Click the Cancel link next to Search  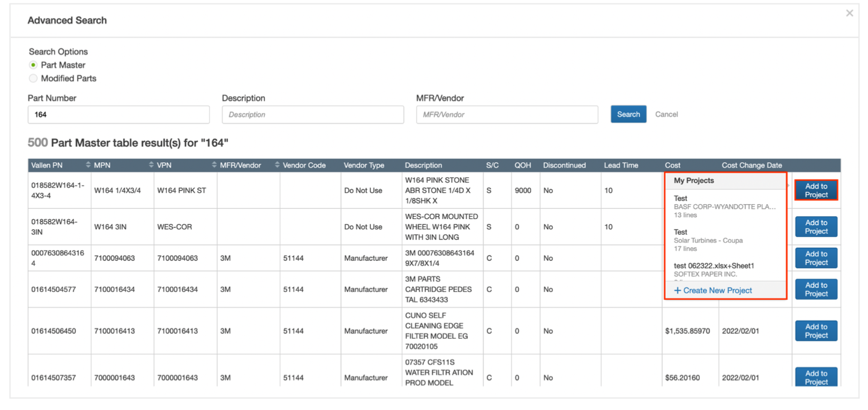[x=666, y=114]
